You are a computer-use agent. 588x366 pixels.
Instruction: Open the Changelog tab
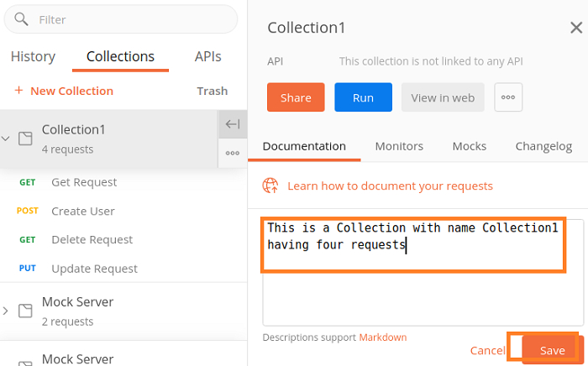click(543, 146)
